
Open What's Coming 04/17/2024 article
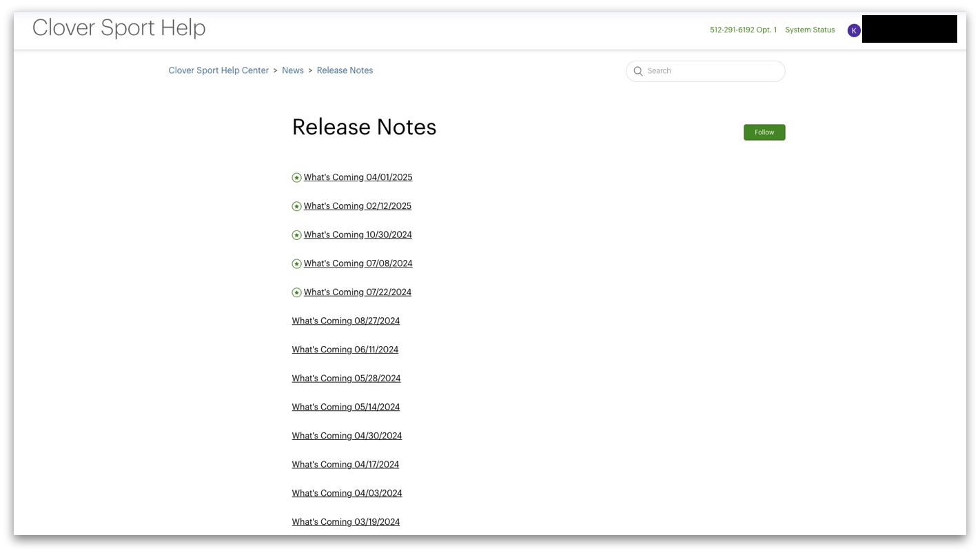(345, 465)
